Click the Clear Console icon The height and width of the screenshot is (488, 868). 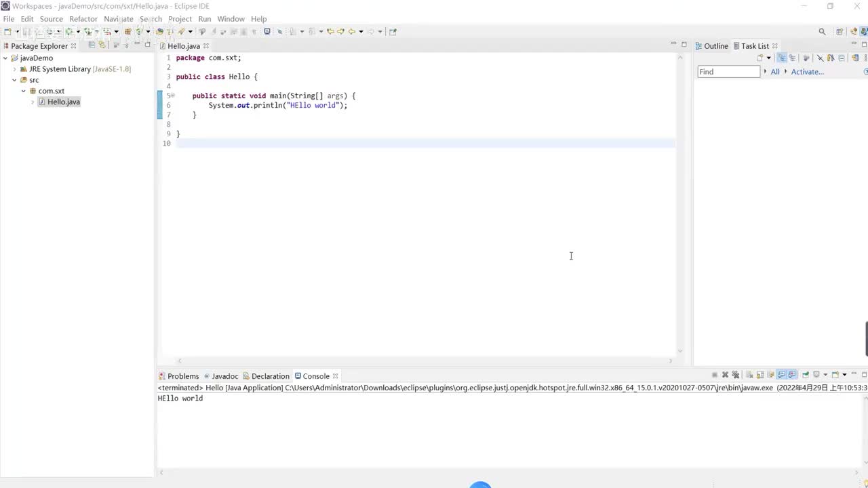point(749,375)
